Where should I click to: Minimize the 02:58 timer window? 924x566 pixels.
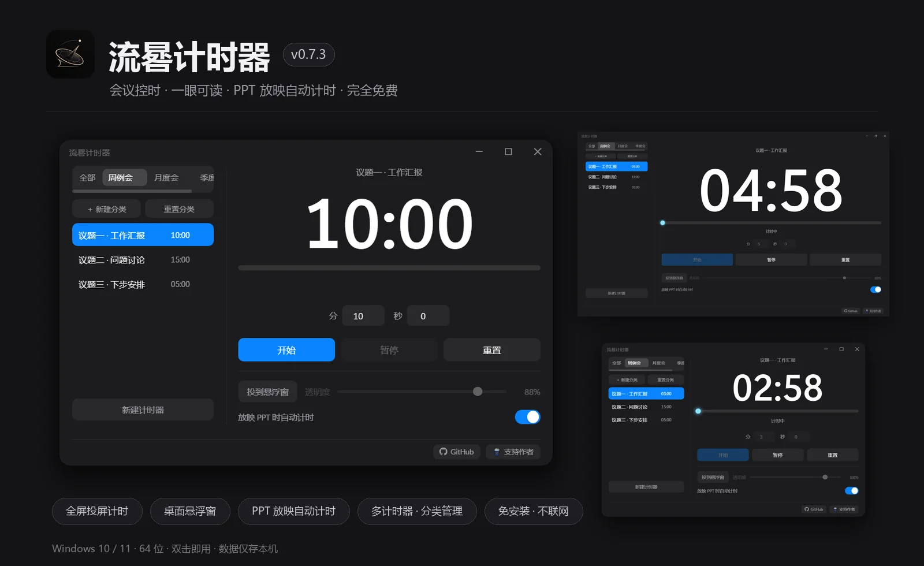pyautogui.click(x=826, y=349)
